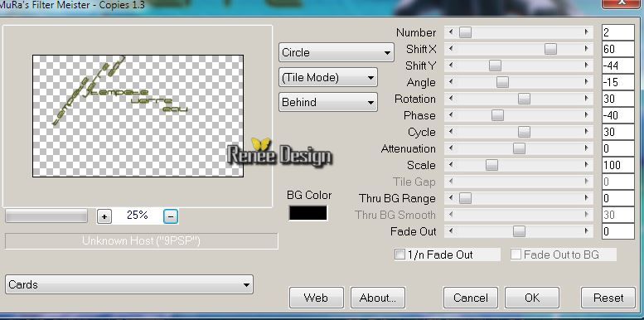Viewport: 644px width, 320px height.
Task: Click the Phase slider thumb
Action: point(497,115)
